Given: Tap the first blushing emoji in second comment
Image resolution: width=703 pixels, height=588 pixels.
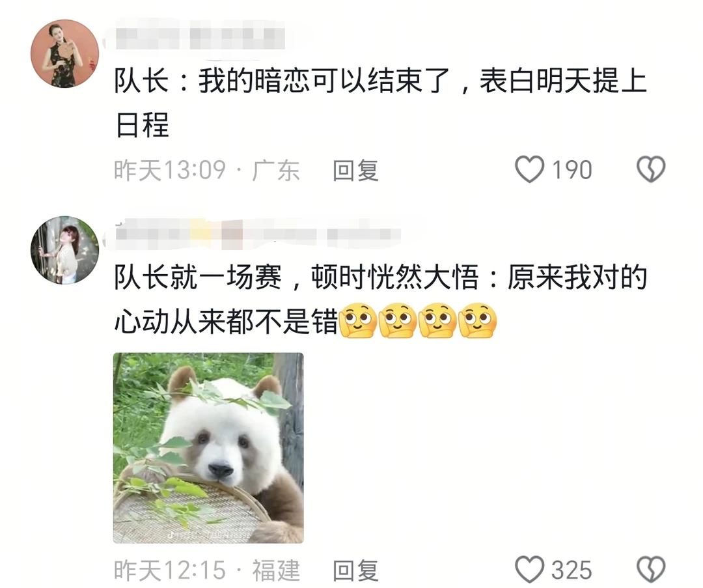Looking at the screenshot, I should [x=358, y=321].
